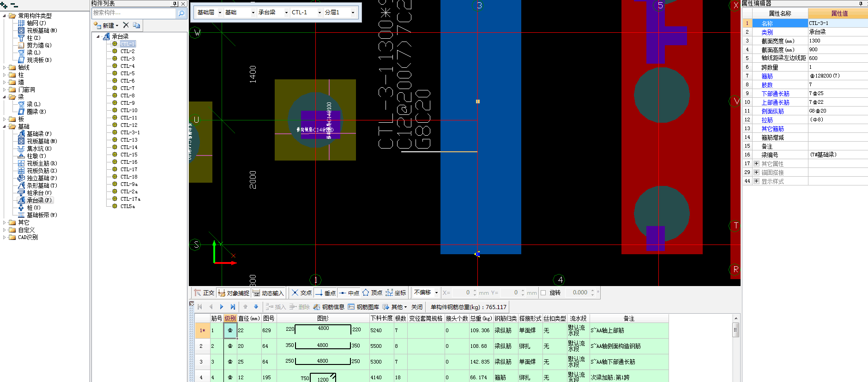Jump to last rebar record
The width and height of the screenshot is (868, 382).
coord(233,307)
